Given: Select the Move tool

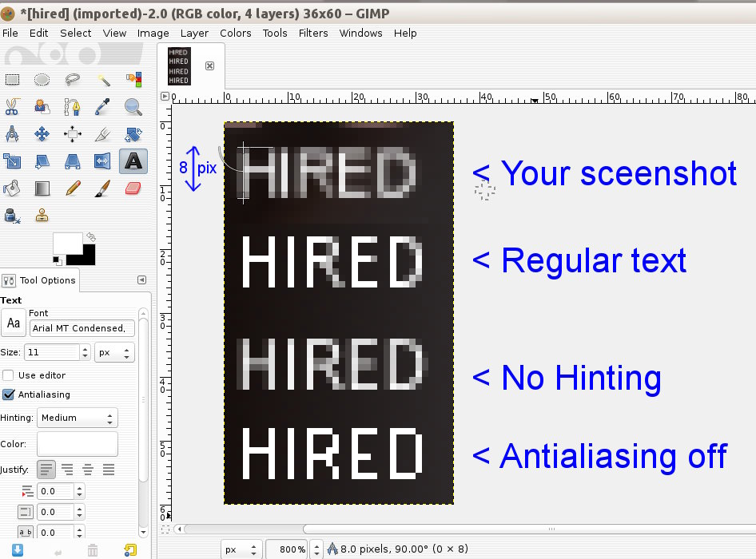Looking at the screenshot, I should tap(42, 133).
